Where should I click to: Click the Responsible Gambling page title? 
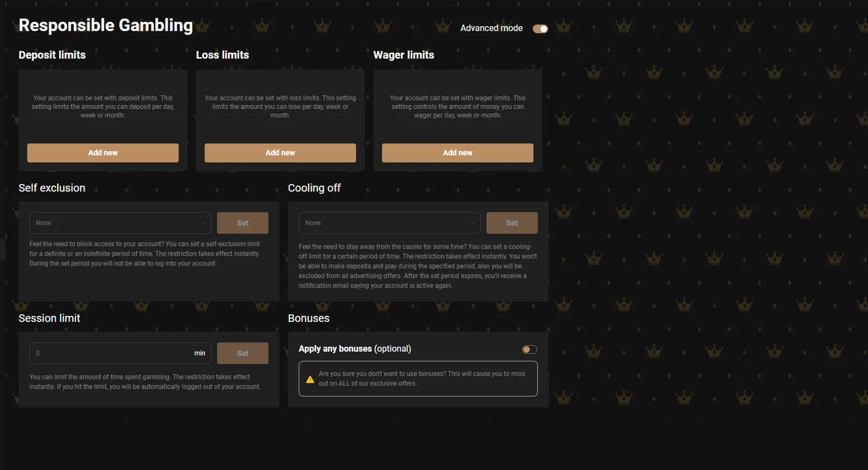[105, 25]
